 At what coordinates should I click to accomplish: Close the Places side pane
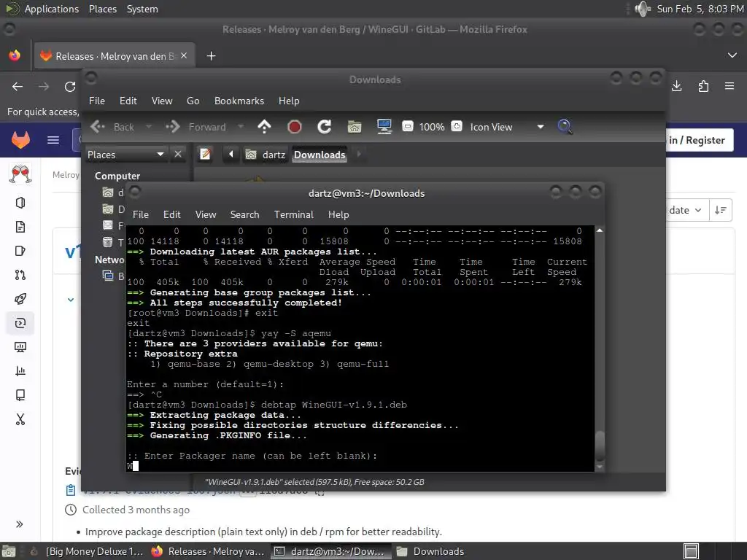[178, 155]
